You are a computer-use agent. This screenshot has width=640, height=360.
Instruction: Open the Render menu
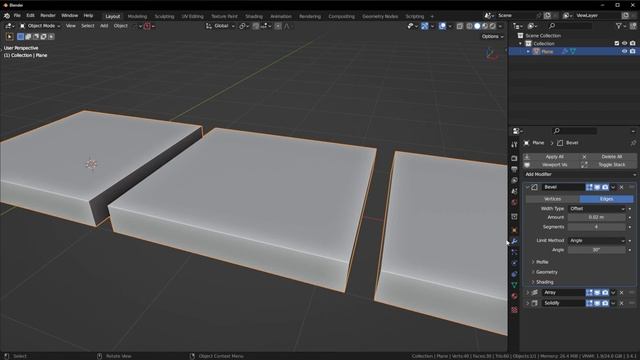48,16
